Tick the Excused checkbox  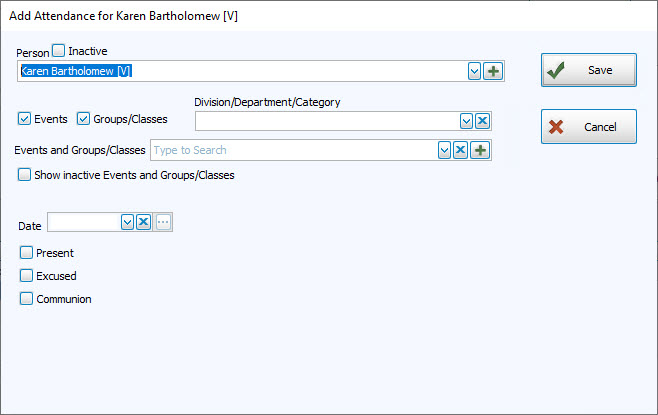point(27,276)
